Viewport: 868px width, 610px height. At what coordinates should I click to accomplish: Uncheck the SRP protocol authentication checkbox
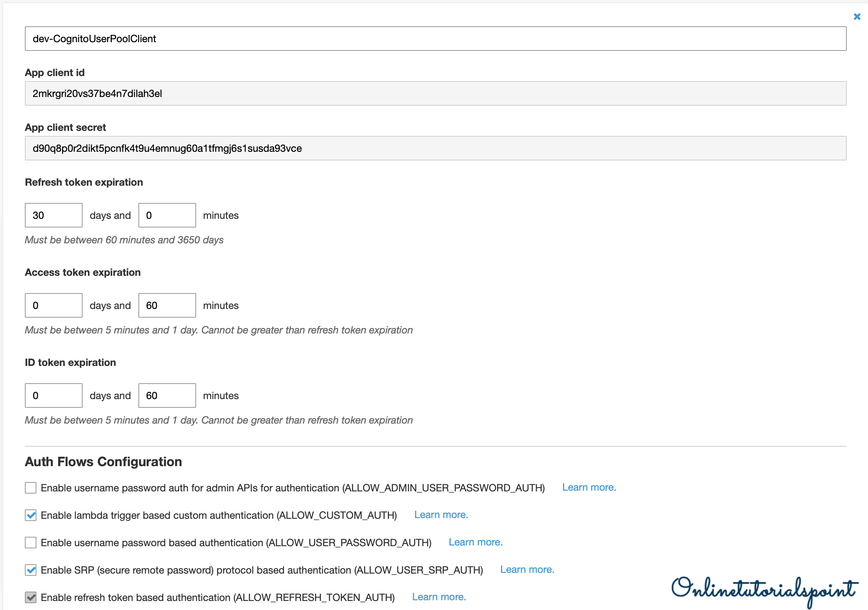tap(31, 570)
